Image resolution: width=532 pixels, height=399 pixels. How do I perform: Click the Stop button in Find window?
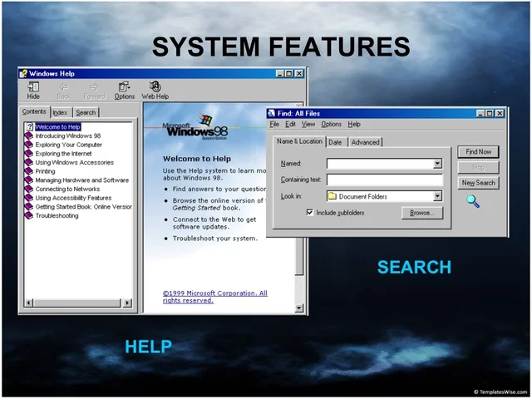pyautogui.click(x=479, y=167)
